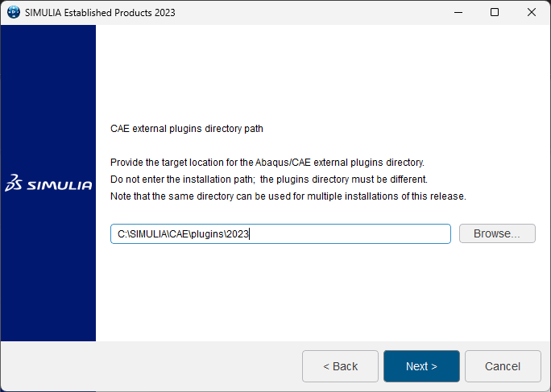This screenshot has width=551, height=392.
Task: Click inside the plugins directory path field
Action: 346,233
